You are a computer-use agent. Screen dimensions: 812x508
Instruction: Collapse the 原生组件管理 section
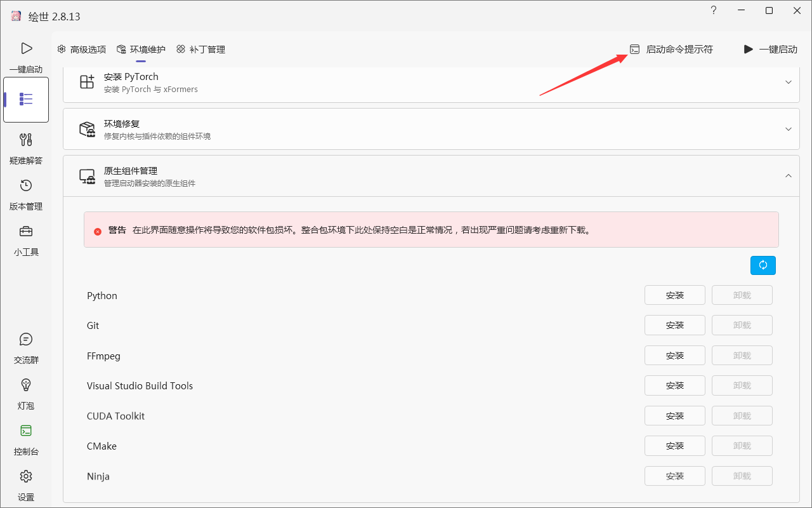(x=789, y=176)
